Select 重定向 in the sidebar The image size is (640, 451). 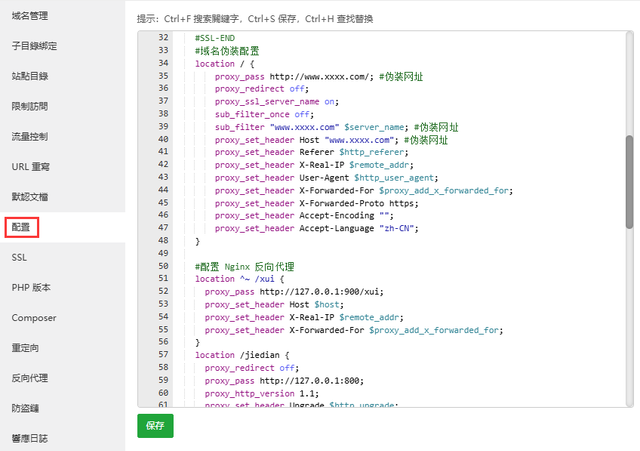25,348
